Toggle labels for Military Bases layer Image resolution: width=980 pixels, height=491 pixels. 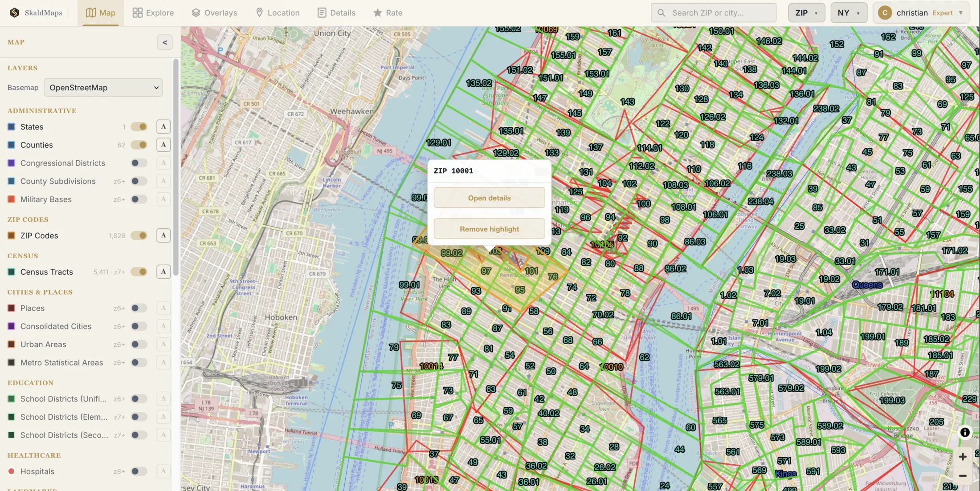click(163, 199)
